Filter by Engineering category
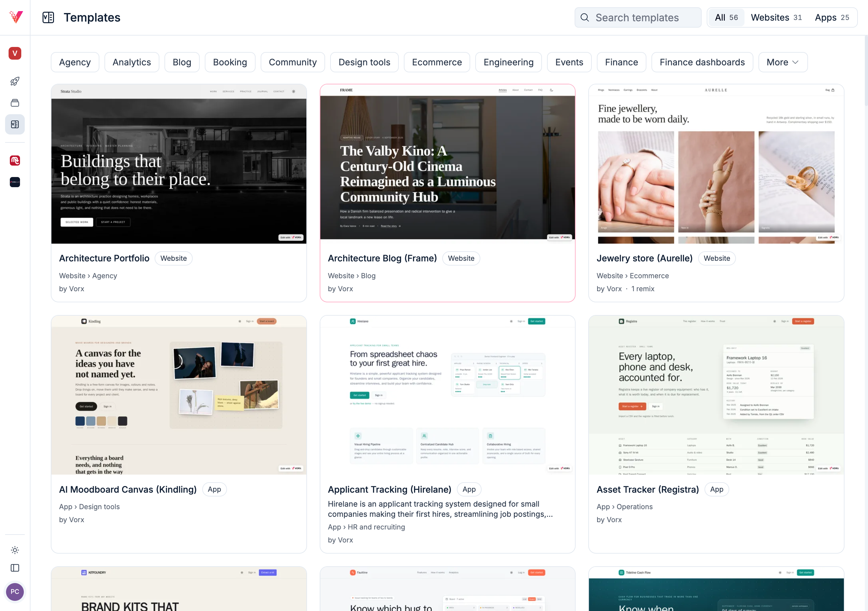868x611 pixels. click(x=508, y=62)
